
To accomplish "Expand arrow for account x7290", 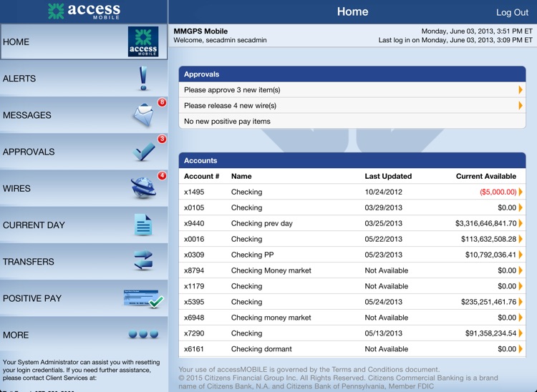I will tap(521, 333).
